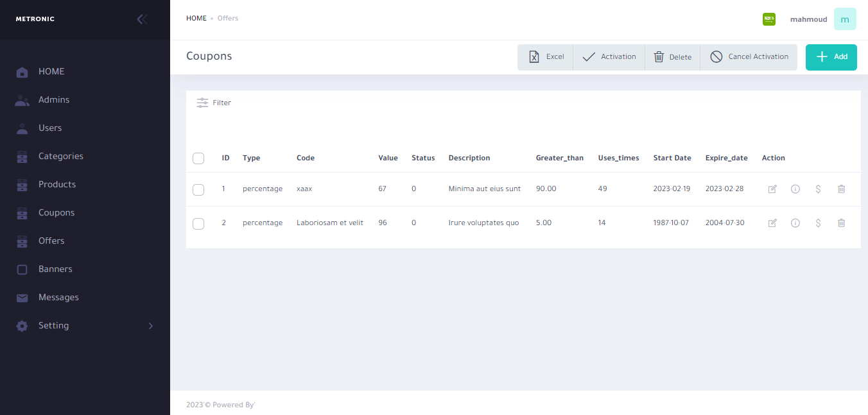Viewport: 868px width, 415px height.
Task: Click the Delete trash icon in toolbar
Action: tap(659, 57)
